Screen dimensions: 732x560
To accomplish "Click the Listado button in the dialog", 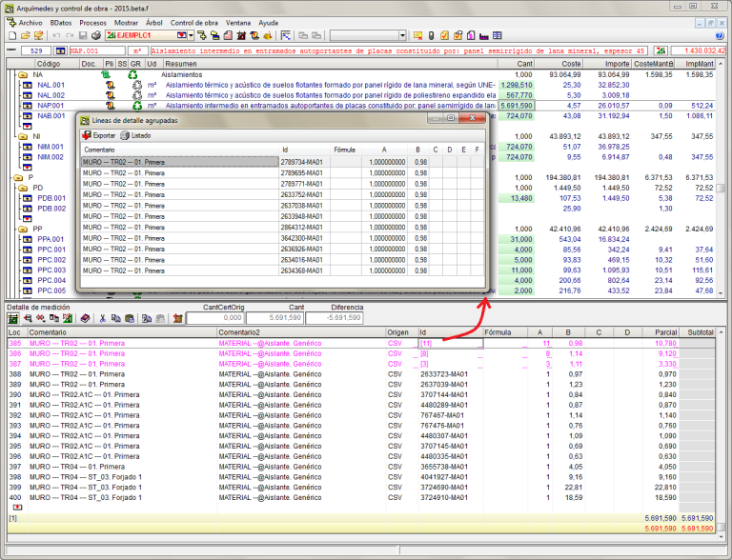I will tap(135, 136).
